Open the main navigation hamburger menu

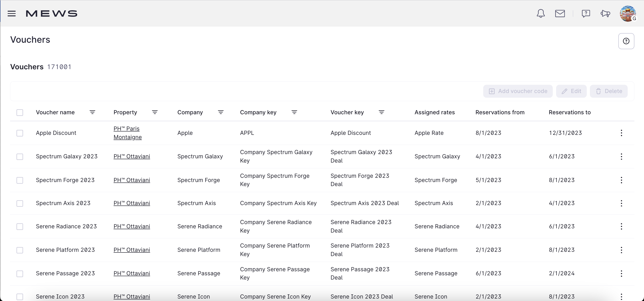11,13
